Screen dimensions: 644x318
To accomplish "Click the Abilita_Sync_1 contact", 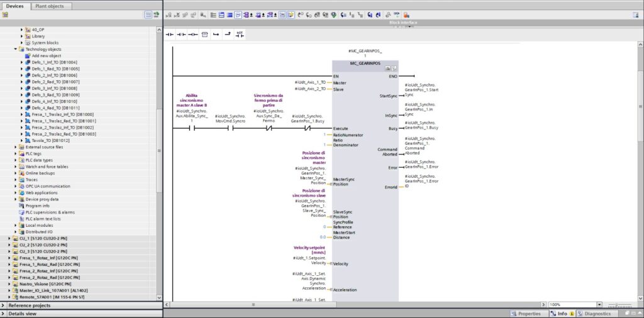I will [x=191, y=128].
